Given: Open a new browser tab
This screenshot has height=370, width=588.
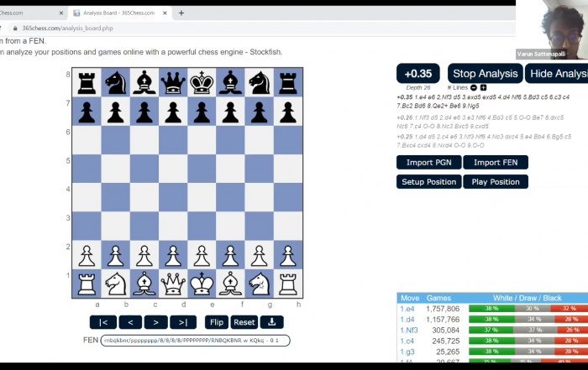Looking at the screenshot, I should pos(181,13).
